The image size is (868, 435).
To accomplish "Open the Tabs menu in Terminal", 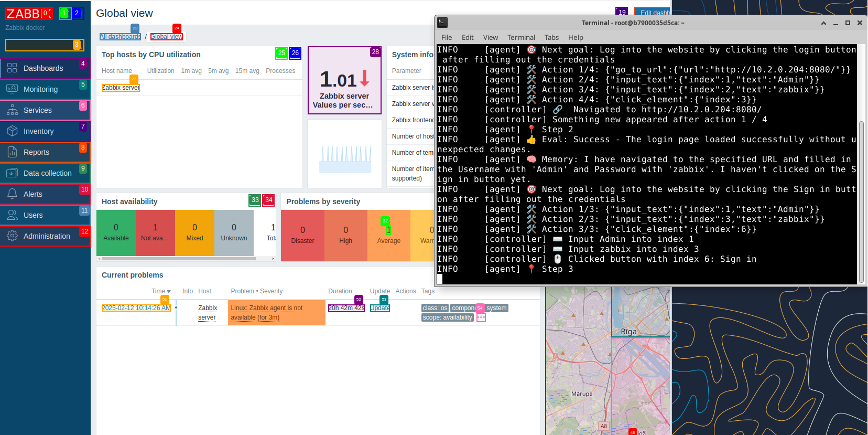I will [551, 37].
